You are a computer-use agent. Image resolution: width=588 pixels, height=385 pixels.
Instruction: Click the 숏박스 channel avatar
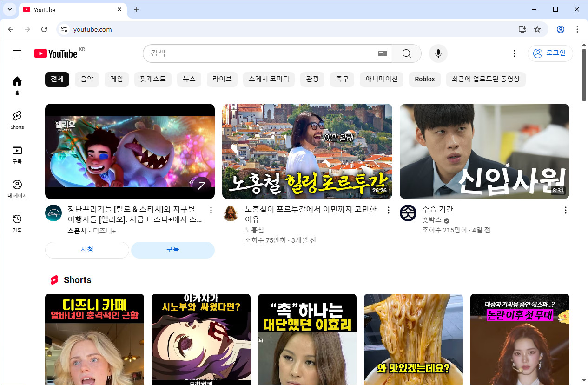point(408,213)
